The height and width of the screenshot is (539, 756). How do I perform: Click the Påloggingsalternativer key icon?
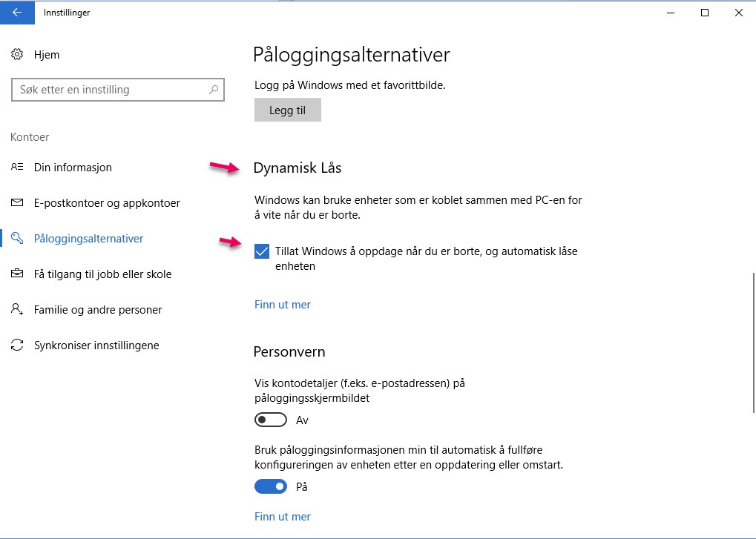(x=17, y=239)
